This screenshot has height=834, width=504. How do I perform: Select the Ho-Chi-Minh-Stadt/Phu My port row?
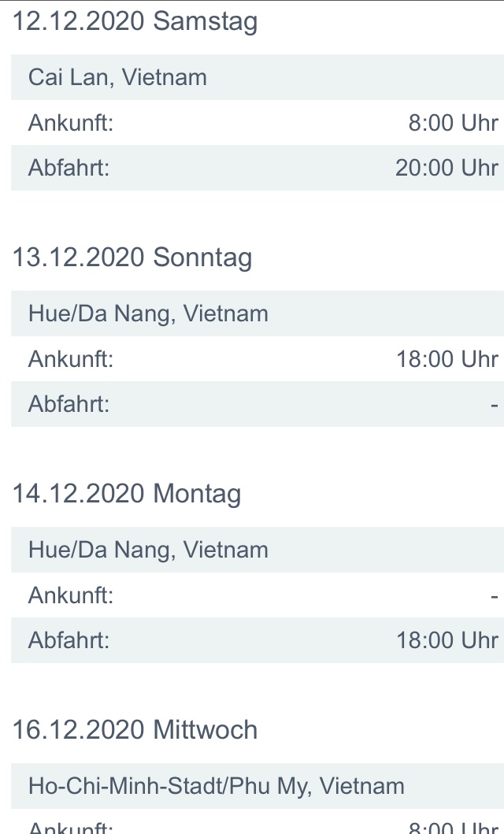(216, 786)
